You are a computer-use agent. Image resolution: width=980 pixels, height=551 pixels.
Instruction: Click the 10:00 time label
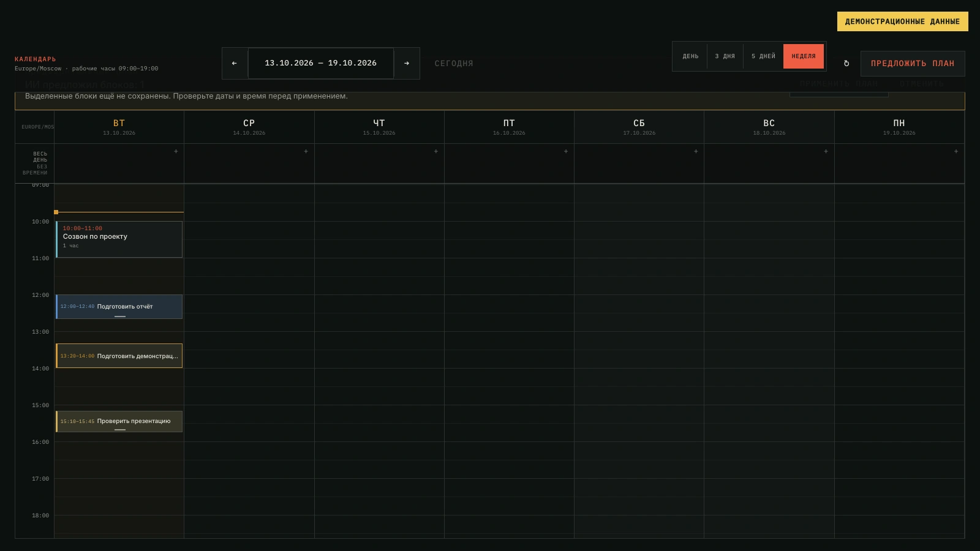tap(40, 222)
